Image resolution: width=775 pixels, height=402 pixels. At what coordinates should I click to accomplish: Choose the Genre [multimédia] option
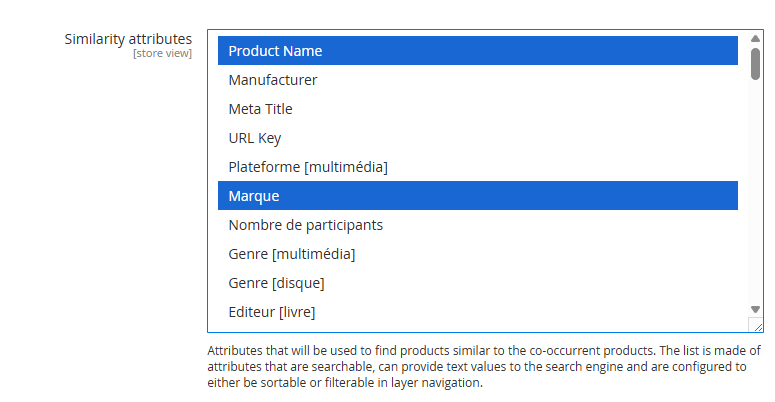(291, 254)
